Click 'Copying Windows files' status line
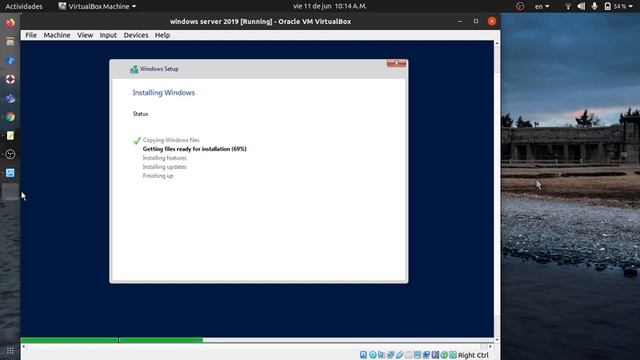The height and width of the screenshot is (360, 640). [x=171, y=140]
